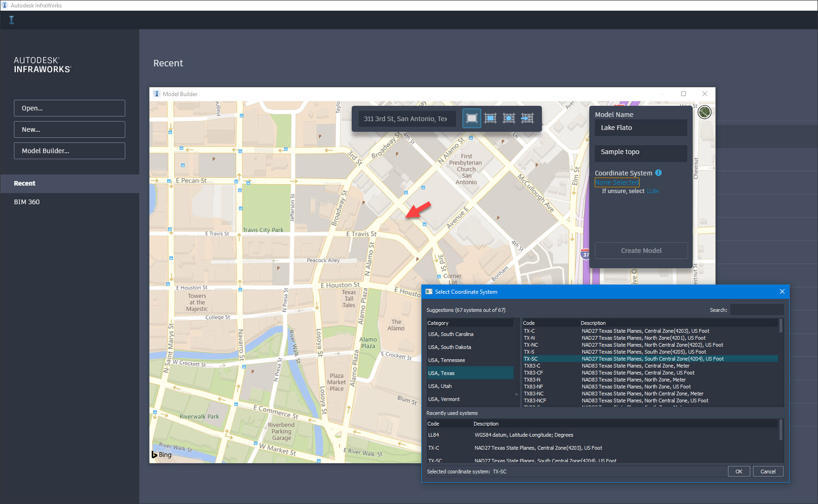This screenshot has width=818, height=504.
Task: Open the None Selected coordinate system link
Action: [x=617, y=182]
